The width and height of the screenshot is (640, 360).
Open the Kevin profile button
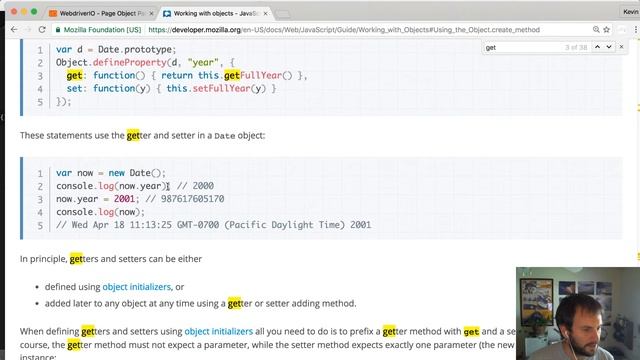(631, 12)
